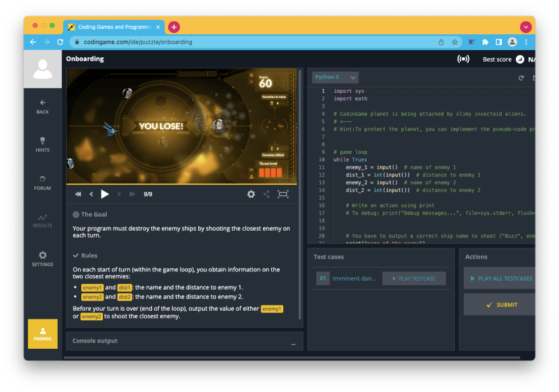Toggle the browser side panel icon
559x392 pixels.
coord(499,42)
